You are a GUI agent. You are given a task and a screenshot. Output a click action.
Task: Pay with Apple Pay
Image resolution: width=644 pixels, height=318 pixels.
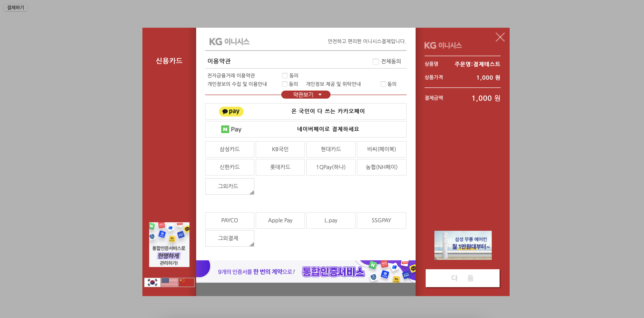(x=280, y=220)
